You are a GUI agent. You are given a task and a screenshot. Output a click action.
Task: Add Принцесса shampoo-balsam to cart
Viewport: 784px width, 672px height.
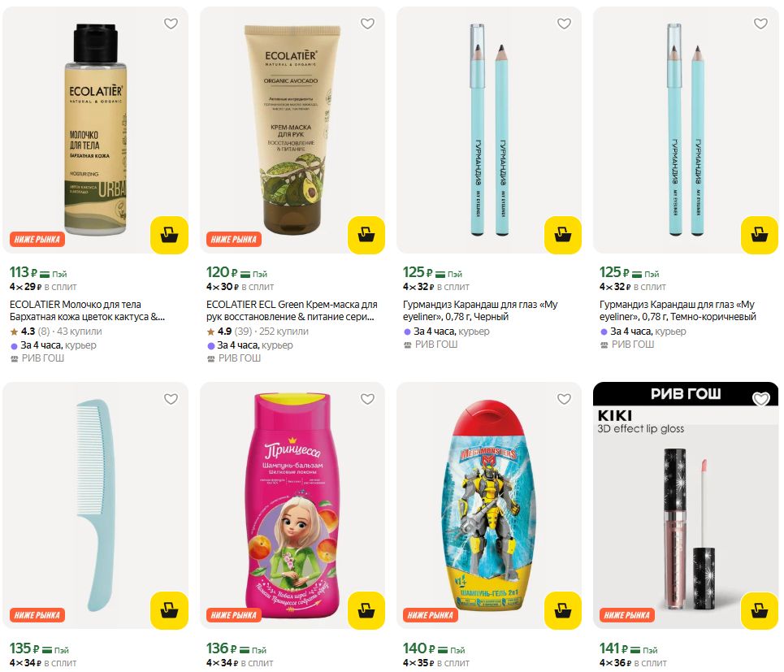tap(366, 610)
